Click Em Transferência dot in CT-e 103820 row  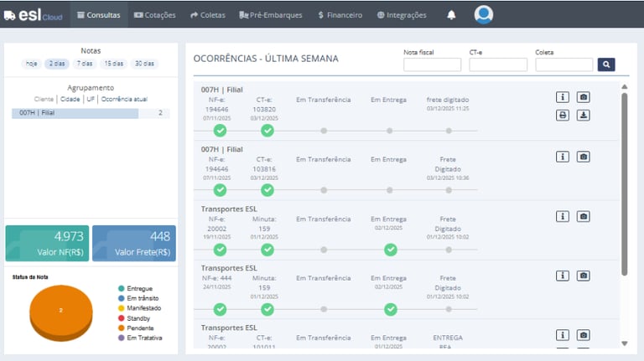click(x=324, y=131)
